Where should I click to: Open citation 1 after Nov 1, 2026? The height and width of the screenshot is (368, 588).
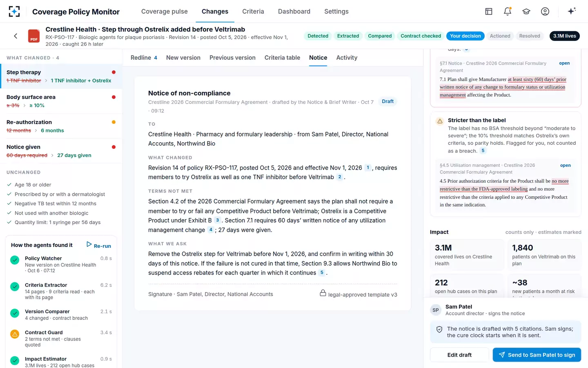tap(367, 168)
